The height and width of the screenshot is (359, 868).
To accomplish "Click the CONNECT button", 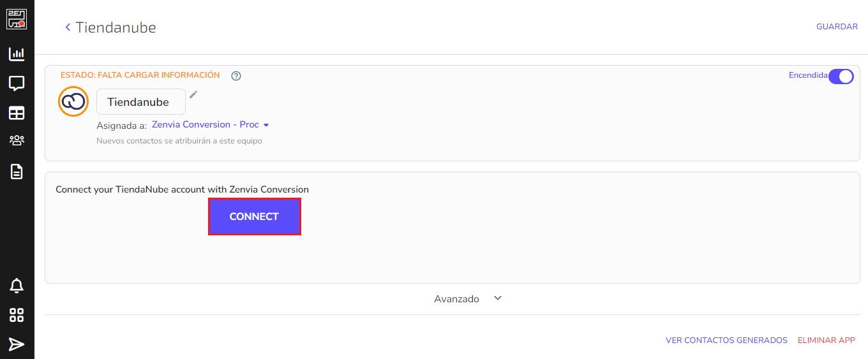I will (254, 217).
